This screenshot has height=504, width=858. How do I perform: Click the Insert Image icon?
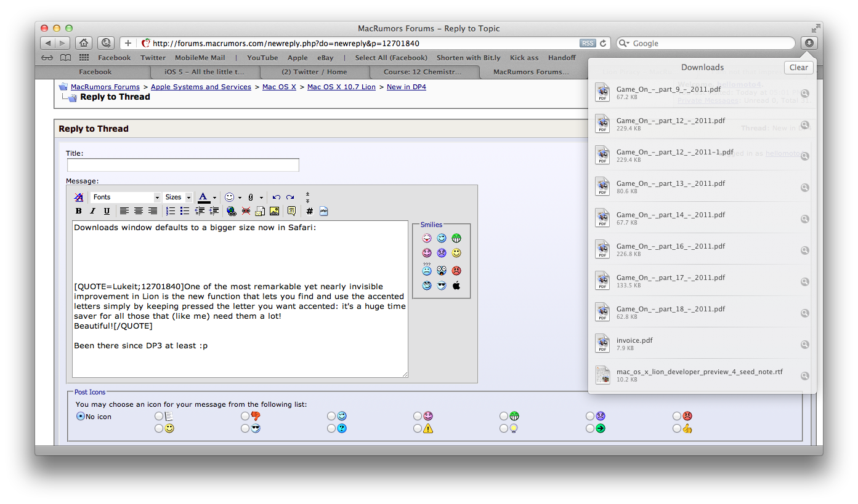click(x=274, y=211)
